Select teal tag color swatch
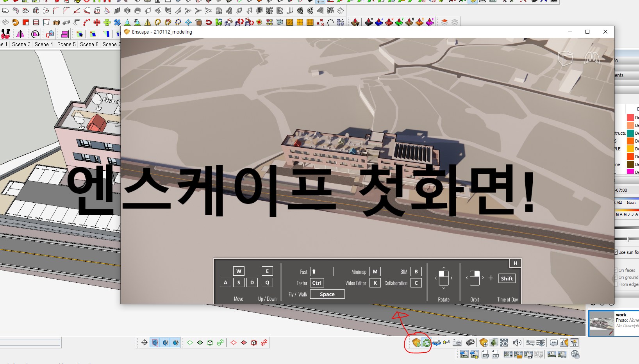The image size is (639, 364). click(x=630, y=133)
